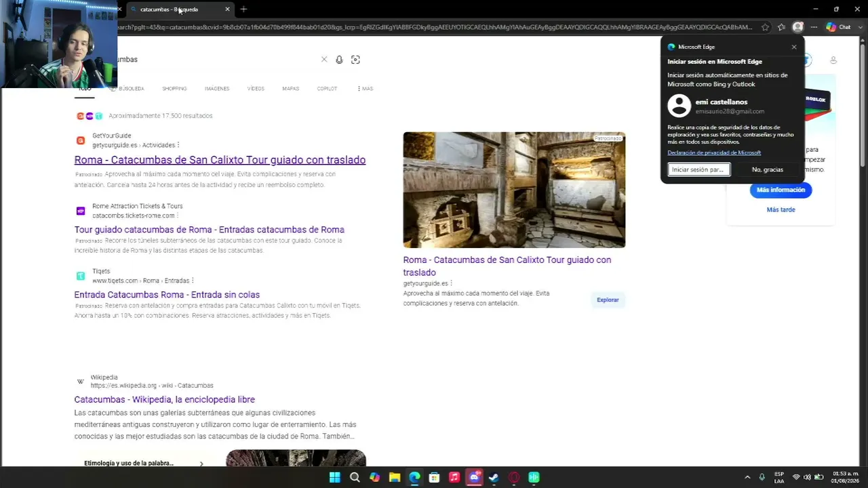Start voice search with microphone icon

pyautogui.click(x=339, y=60)
